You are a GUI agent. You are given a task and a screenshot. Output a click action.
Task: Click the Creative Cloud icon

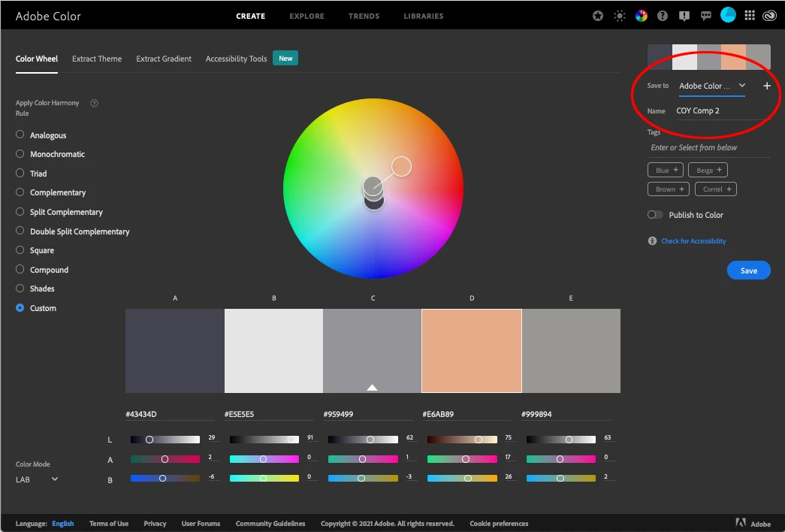[x=769, y=16]
